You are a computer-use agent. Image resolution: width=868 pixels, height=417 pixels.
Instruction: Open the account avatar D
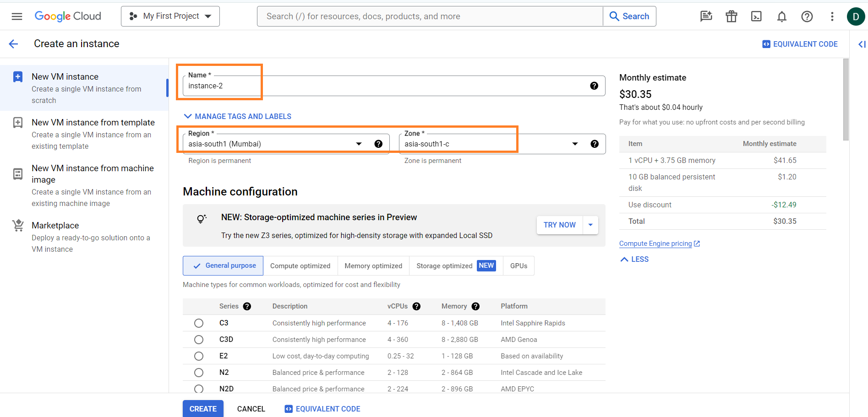pyautogui.click(x=856, y=16)
